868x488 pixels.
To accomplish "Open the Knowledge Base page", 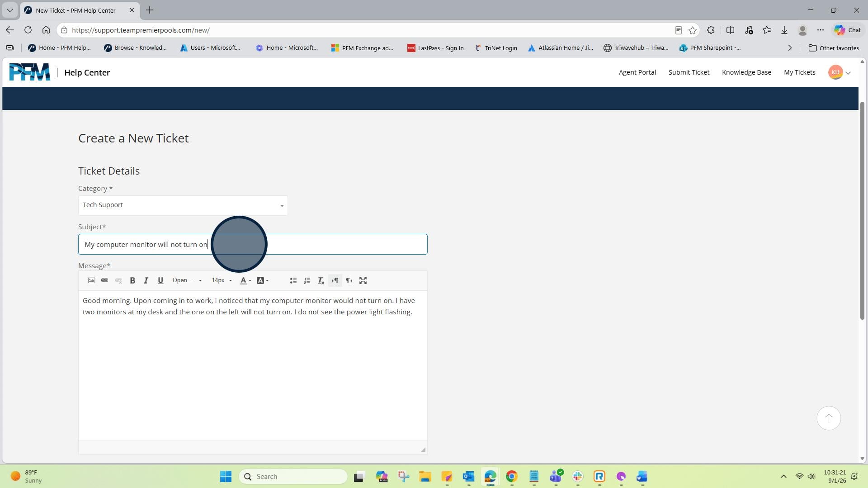I will pos(746,72).
